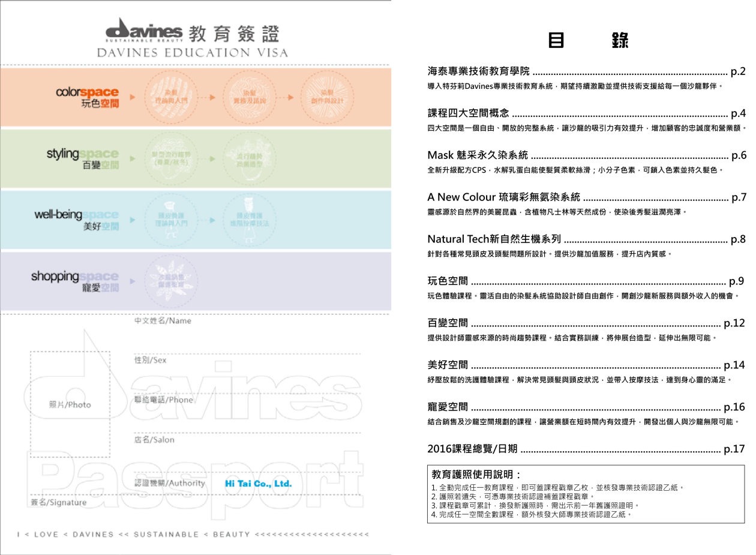
Task: Click the description starting 導入特芬莉Davines
Action: pyautogui.click(x=575, y=86)
